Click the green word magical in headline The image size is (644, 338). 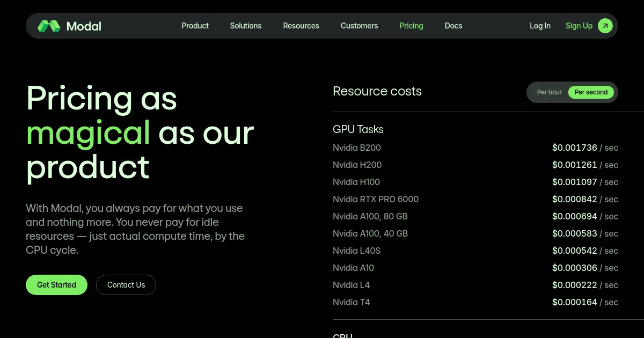[x=88, y=133]
